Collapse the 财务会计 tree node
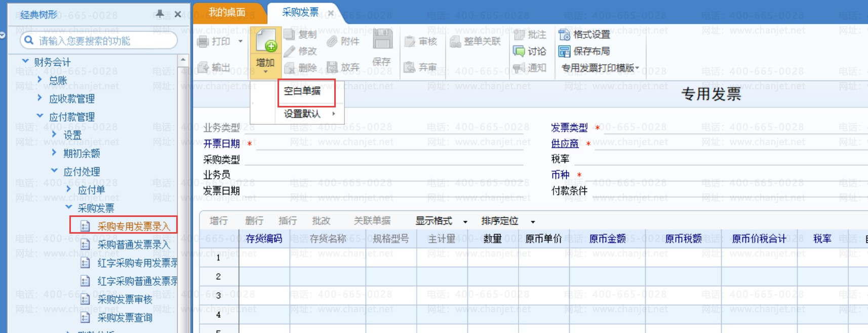The image size is (868, 333). pyautogui.click(x=25, y=61)
